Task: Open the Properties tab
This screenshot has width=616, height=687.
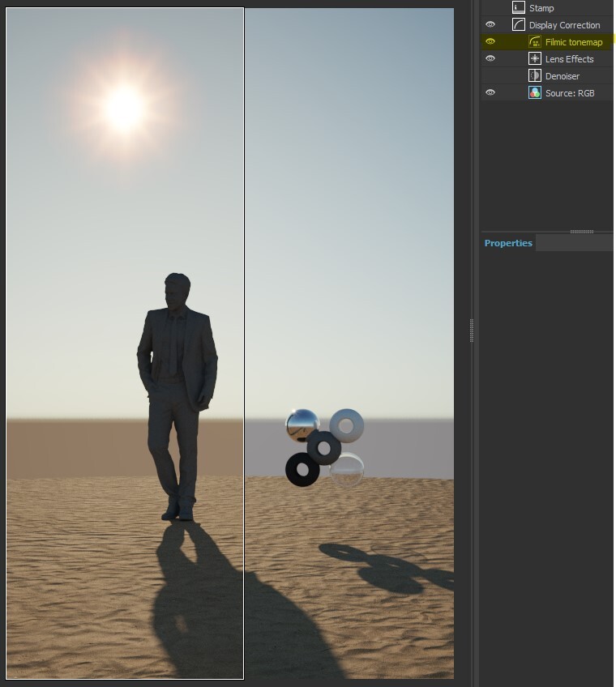Action: [x=508, y=243]
